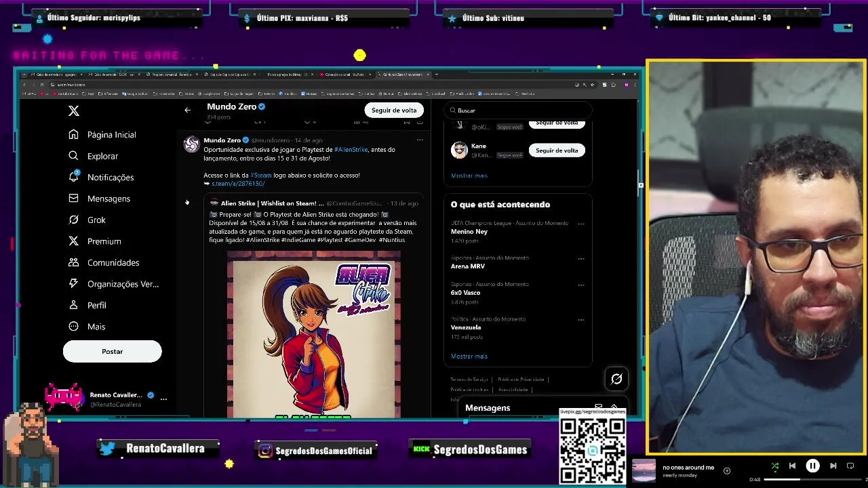Click the Postar button
The height and width of the screenshot is (488, 868).
(x=113, y=351)
